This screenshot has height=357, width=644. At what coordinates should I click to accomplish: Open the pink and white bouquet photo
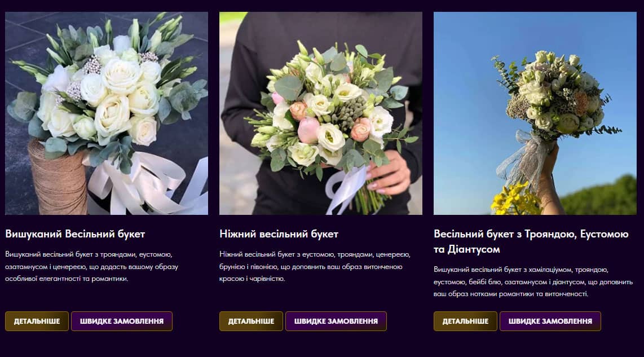coord(321,113)
